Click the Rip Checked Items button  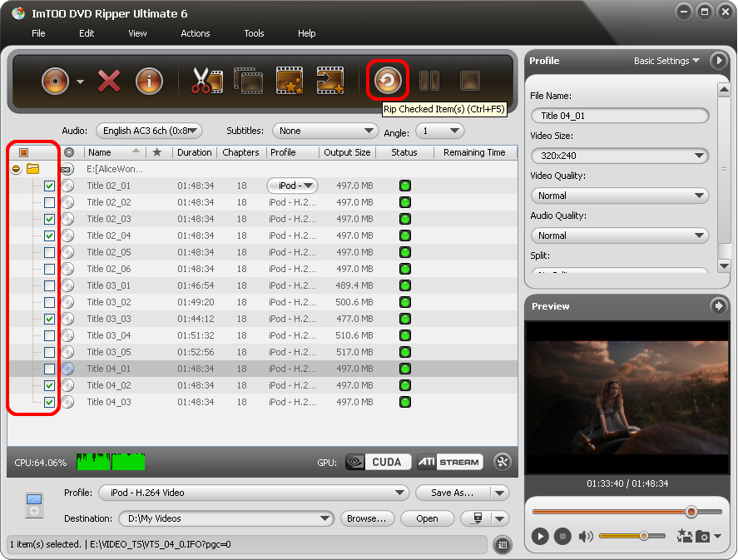tap(388, 81)
